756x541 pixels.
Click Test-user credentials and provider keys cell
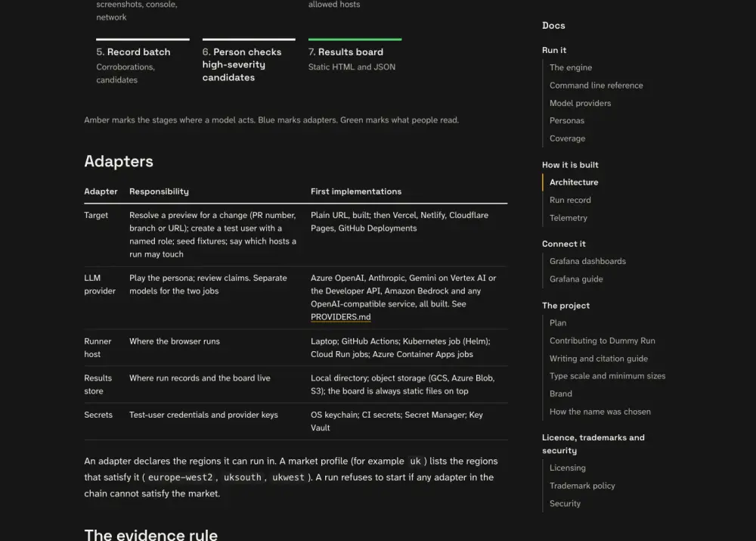(x=203, y=415)
